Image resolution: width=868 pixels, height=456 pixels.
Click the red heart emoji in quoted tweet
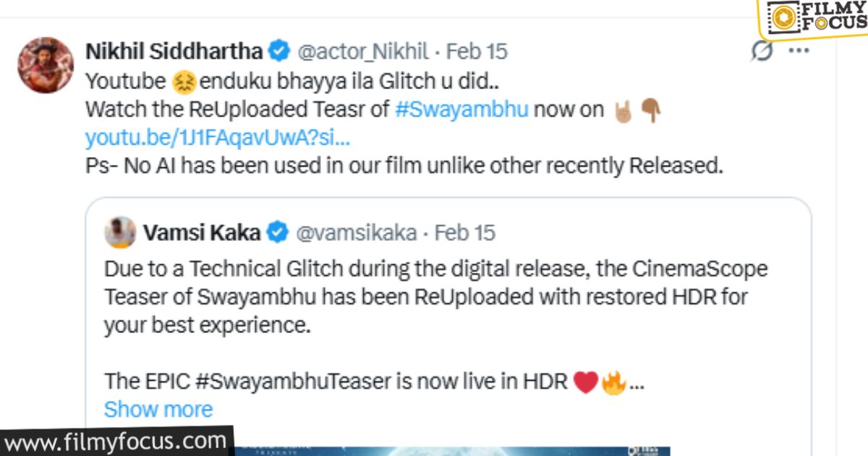tap(585, 381)
